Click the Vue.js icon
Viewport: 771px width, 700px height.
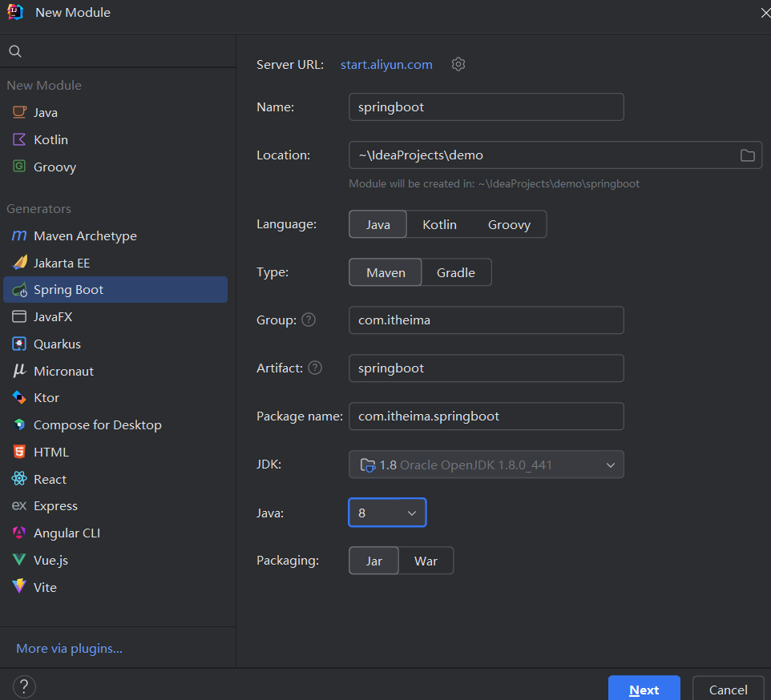pyautogui.click(x=19, y=560)
